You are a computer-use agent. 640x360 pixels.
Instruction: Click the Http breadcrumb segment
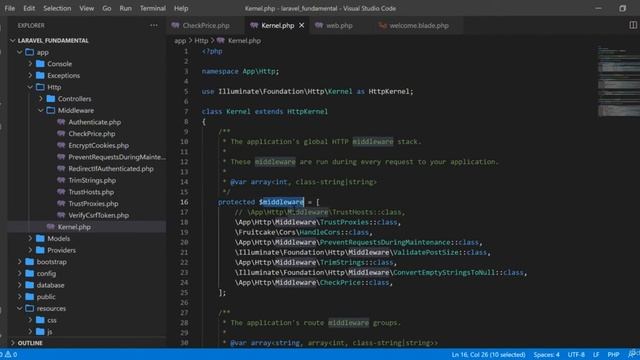[x=201, y=40]
